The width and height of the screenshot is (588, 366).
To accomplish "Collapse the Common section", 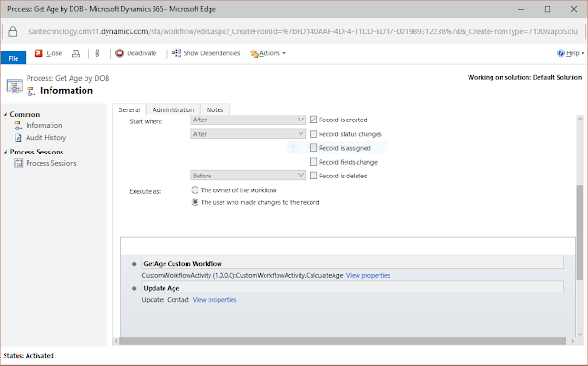I will (x=6, y=114).
